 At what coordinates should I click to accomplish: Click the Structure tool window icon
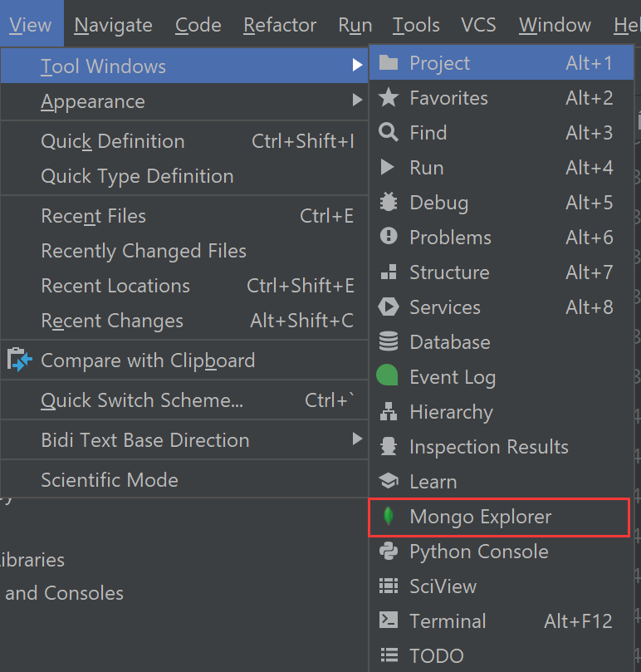(x=387, y=272)
